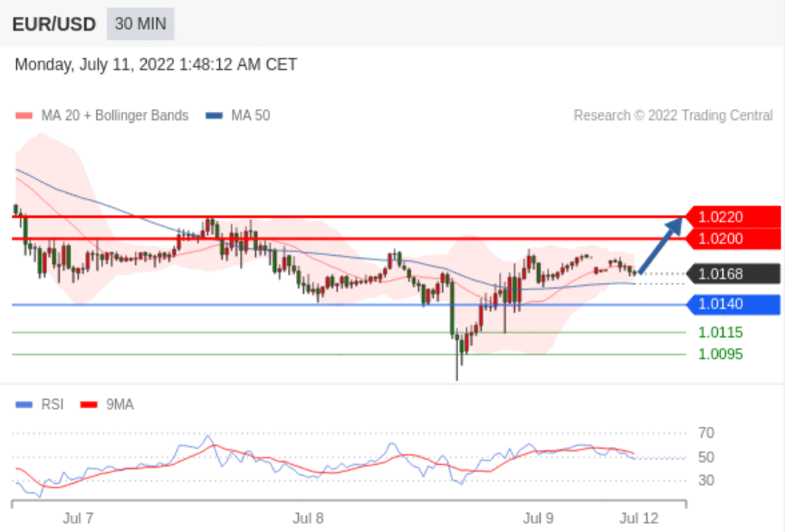Click the 1.0168 current price tag
785x532 pixels.
732,274
